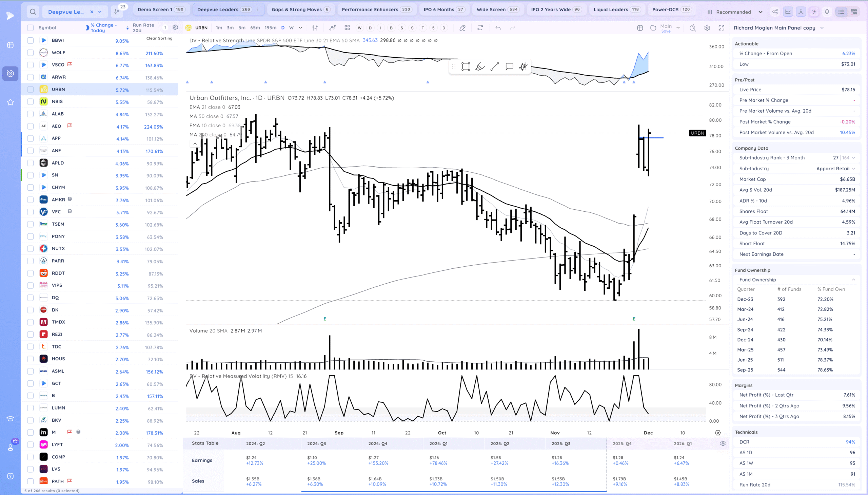Image resolution: width=868 pixels, height=495 pixels.
Task: Click the eraser icon in chart toolbar
Action: 462,28
